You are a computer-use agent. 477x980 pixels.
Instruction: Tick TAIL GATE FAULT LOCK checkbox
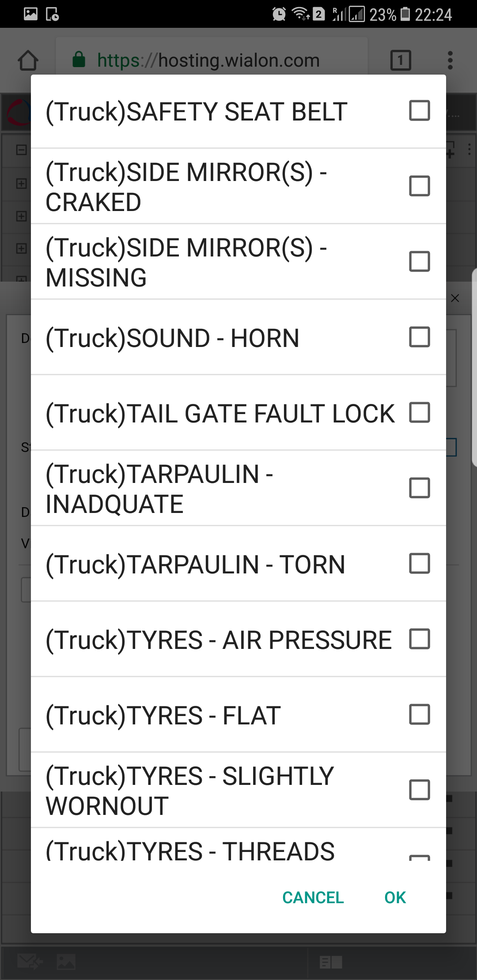pyautogui.click(x=419, y=413)
